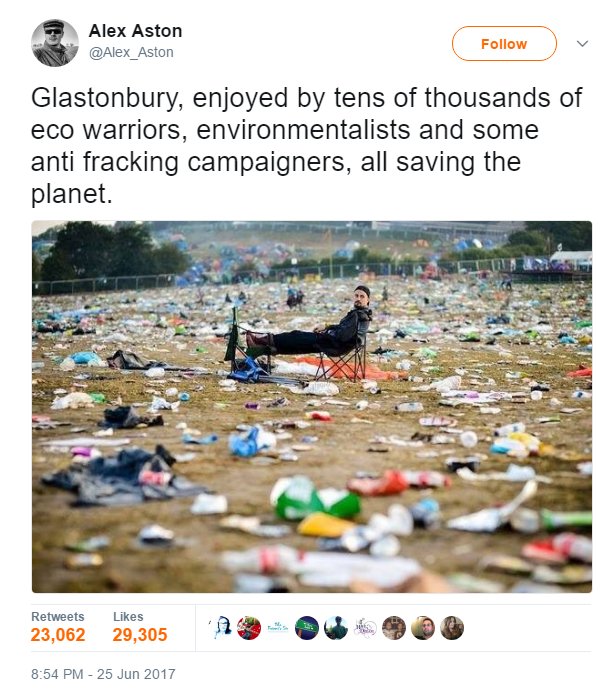Open the Alex Aston display name link
The image size is (614, 690).
tap(135, 31)
